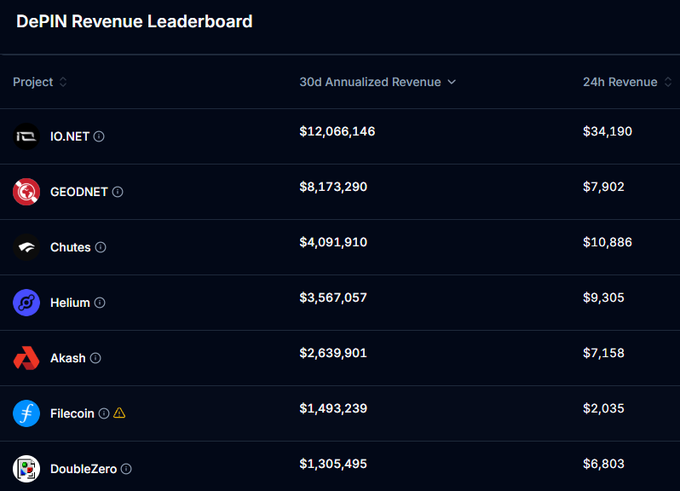The width and height of the screenshot is (680, 491).
Task: Select the $10,886 24h revenue
Action: [608, 242]
